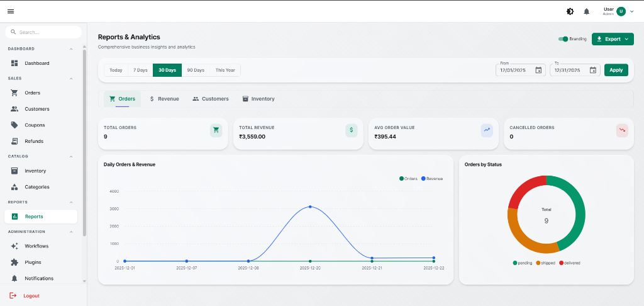Screen dimensions: 644x306
Task: Select the 90 Days range
Action: tap(196, 71)
